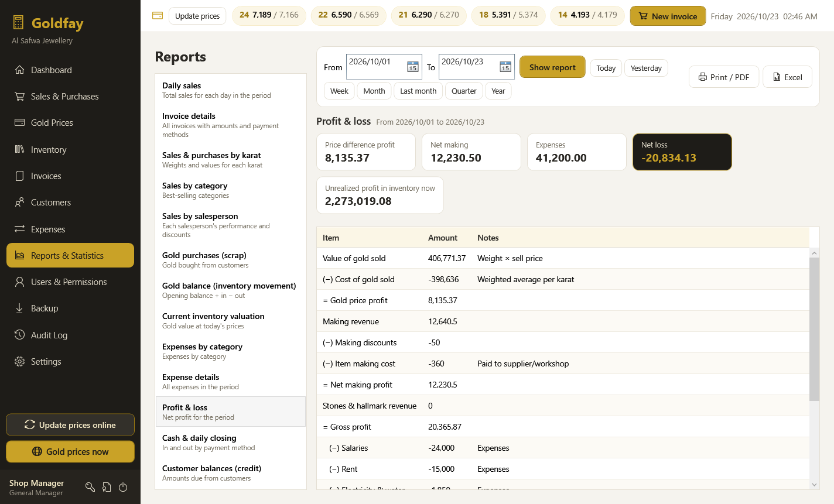Viewport: 834px width, 504px height.
Task: Click the Backup download icon
Action: 19,308
